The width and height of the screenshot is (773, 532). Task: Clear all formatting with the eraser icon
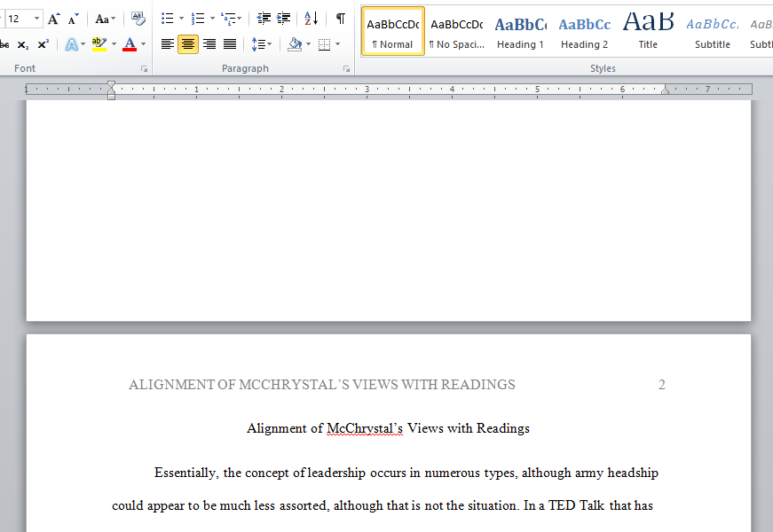click(138, 20)
